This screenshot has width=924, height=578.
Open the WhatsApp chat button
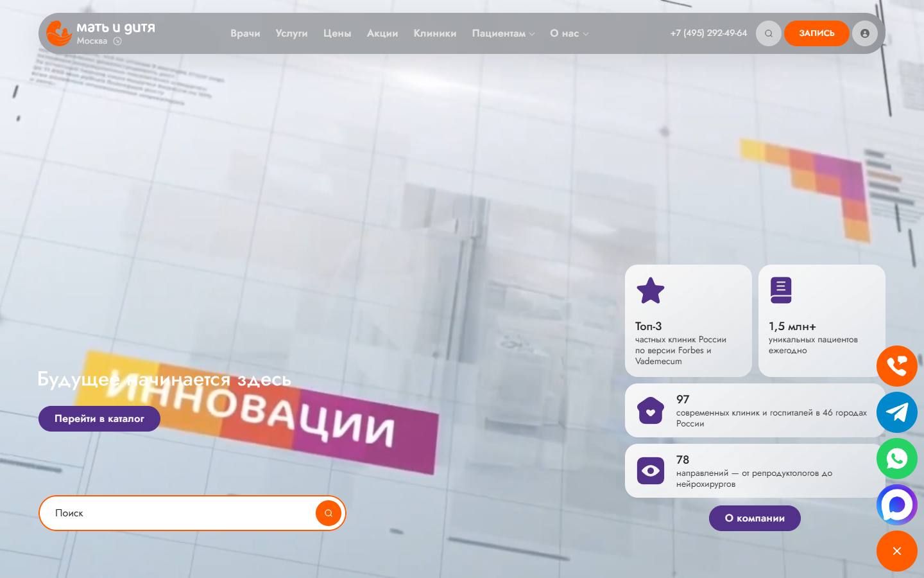[x=897, y=459]
